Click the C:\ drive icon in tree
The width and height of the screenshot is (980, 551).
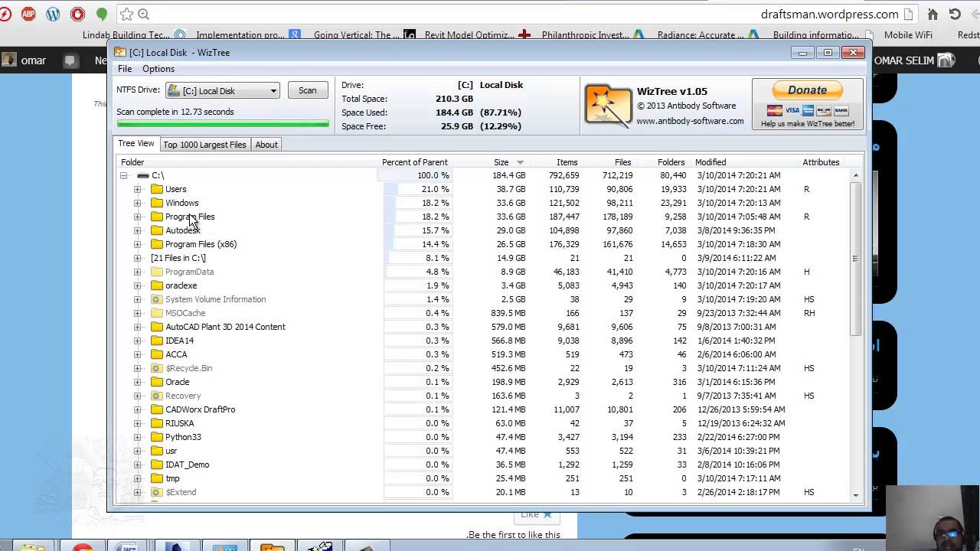pos(142,176)
